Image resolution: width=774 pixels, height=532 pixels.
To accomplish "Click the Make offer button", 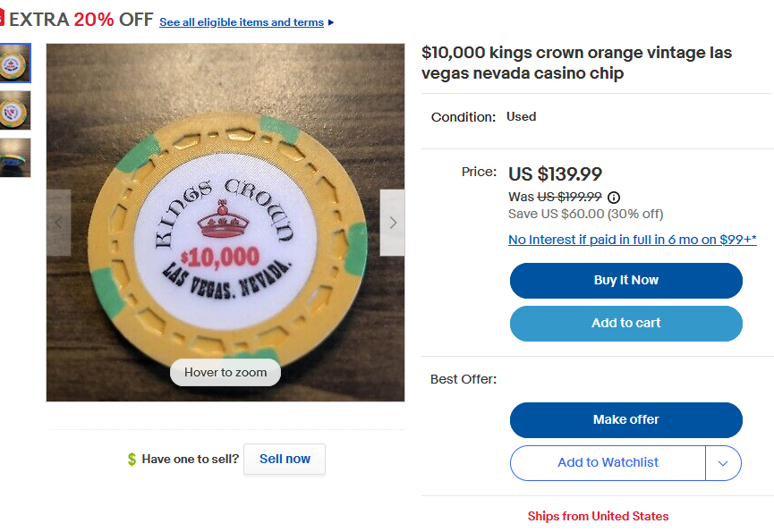I will pos(625,420).
